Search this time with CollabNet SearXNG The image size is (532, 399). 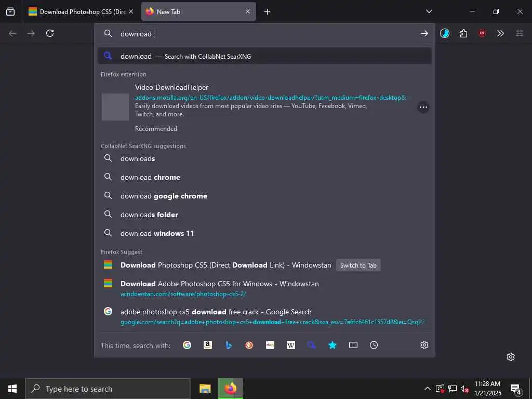pos(312,345)
